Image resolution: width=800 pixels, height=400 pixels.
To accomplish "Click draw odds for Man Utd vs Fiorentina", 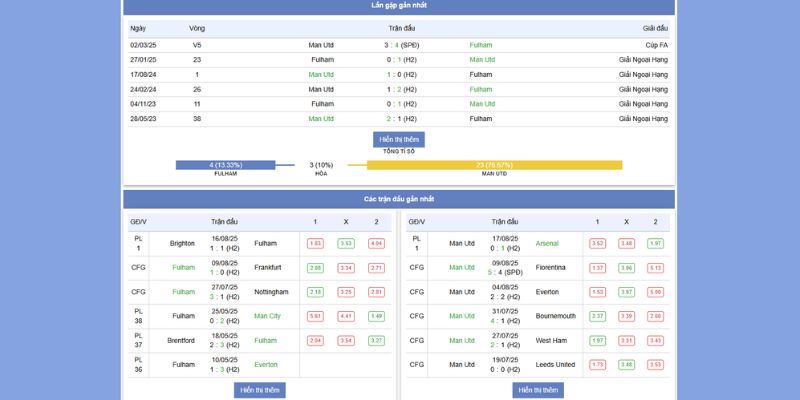I will [626, 268].
